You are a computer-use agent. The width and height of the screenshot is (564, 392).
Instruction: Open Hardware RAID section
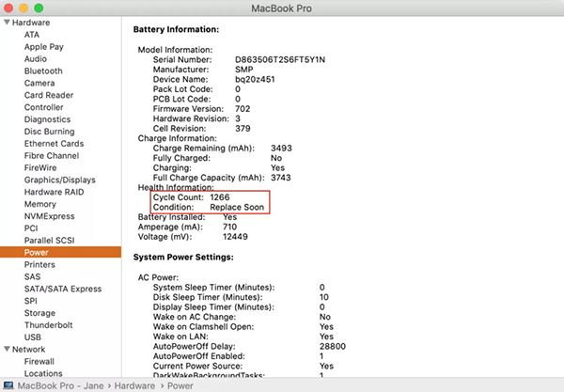(x=54, y=192)
